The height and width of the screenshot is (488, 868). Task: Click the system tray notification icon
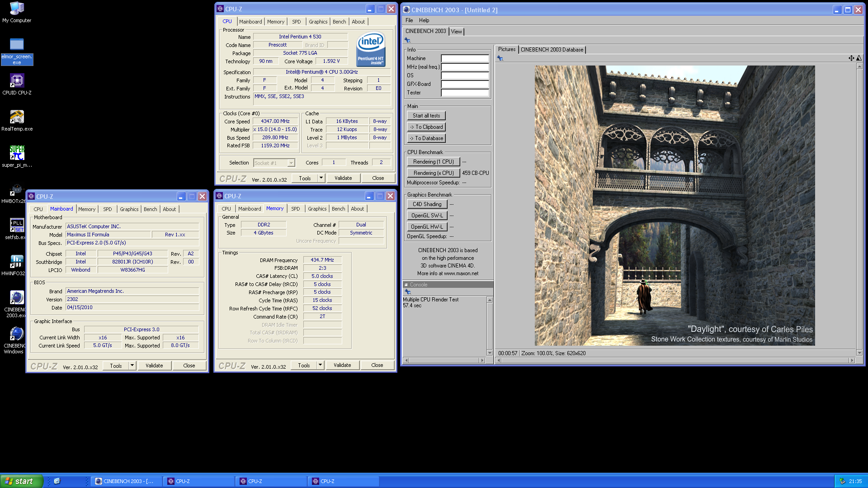coord(842,481)
